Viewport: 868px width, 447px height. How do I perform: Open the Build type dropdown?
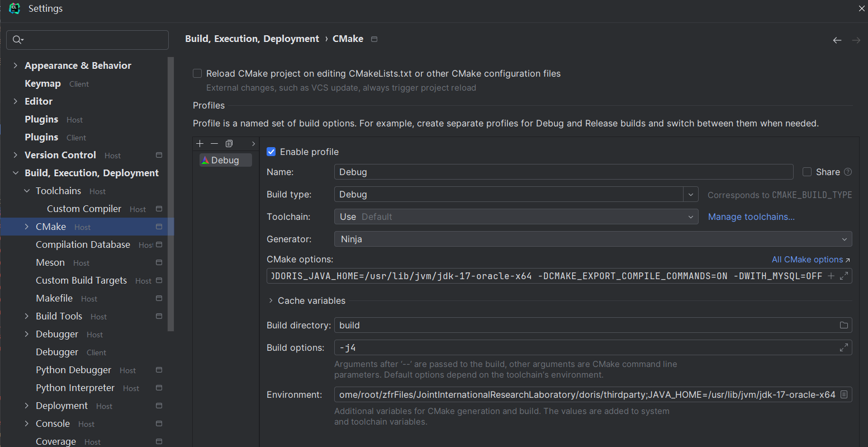click(691, 194)
